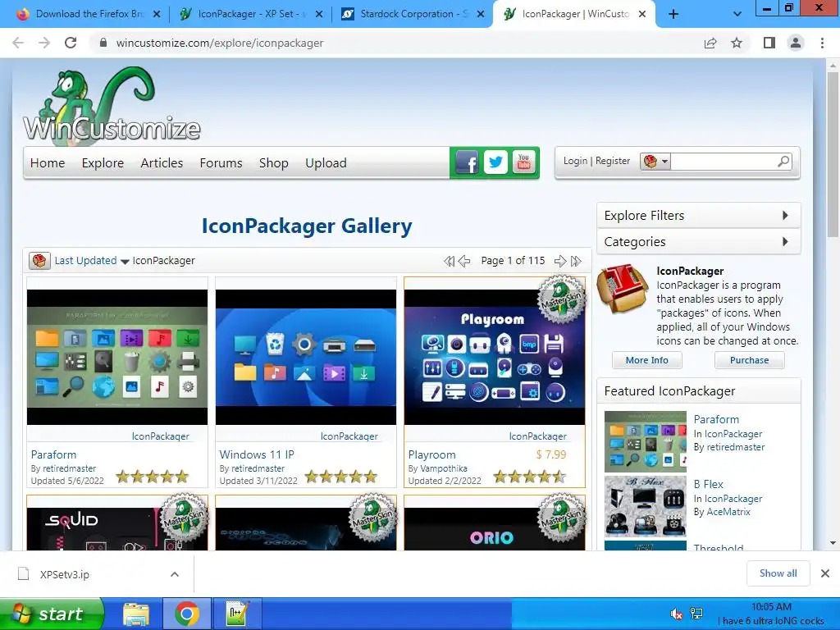Open the Chrome profile avatar
Viewport: 840px width, 630px height.
(x=796, y=43)
